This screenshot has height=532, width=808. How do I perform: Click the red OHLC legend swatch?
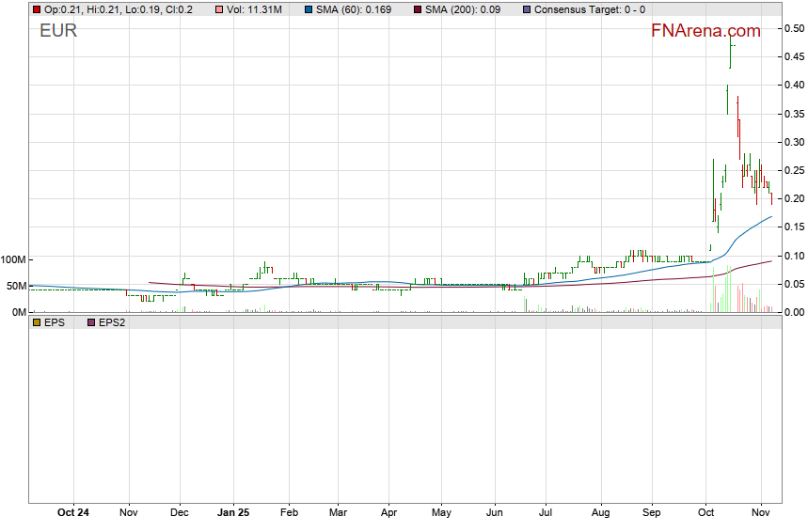pyautogui.click(x=36, y=9)
